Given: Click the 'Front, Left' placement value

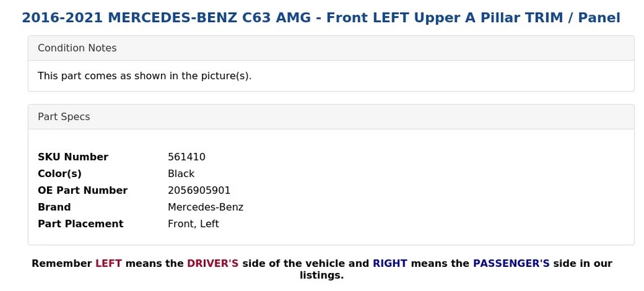Looking at the screenshot, I should tap(193, 224).
